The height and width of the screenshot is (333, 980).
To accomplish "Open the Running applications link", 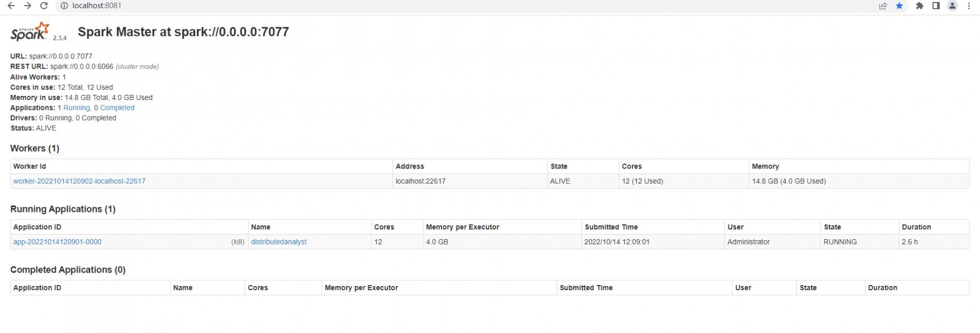I will click(76, 108).
